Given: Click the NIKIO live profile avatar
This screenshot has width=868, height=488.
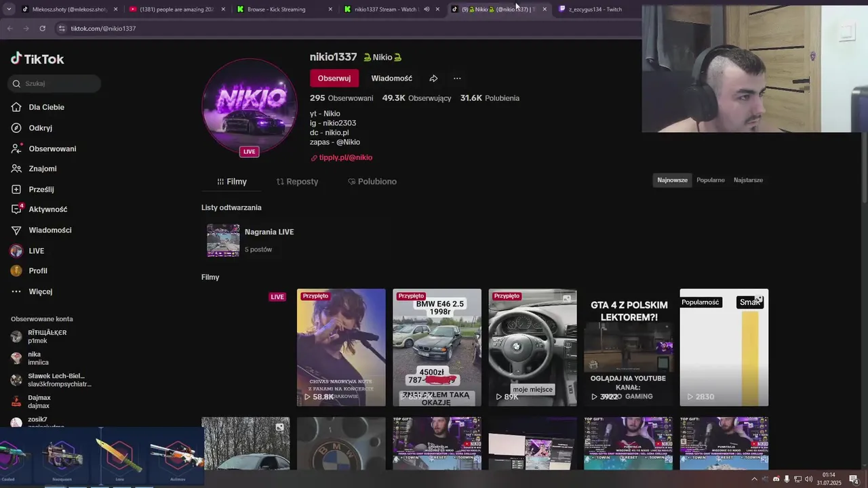Looking at the screenshot, I should (x=250, y=106).
